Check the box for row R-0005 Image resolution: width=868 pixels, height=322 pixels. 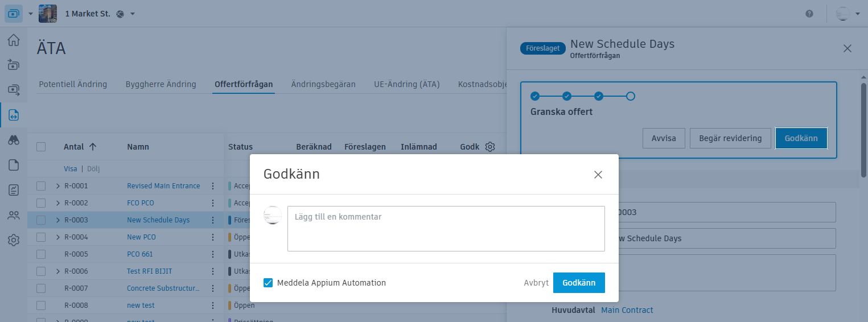tap(41, 254)
